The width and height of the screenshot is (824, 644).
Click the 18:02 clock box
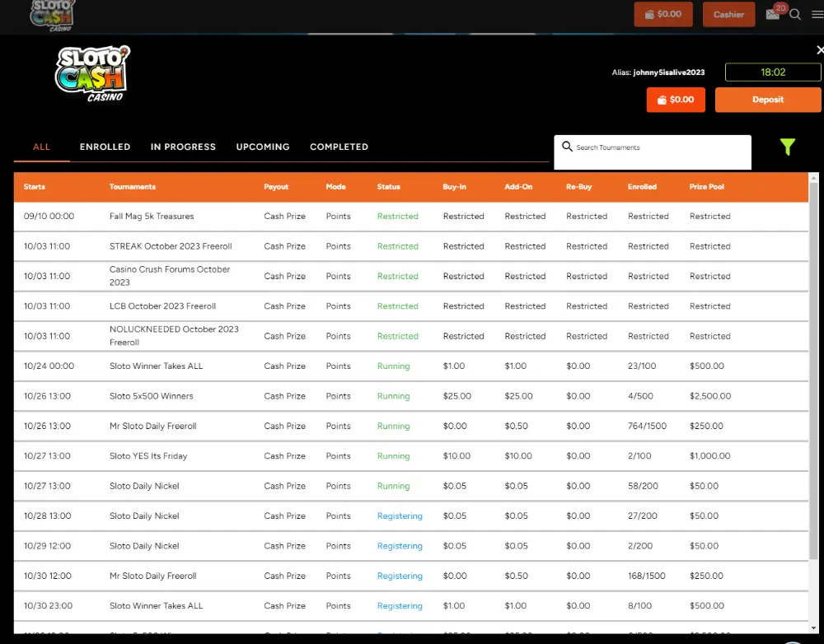click(773, 72)
